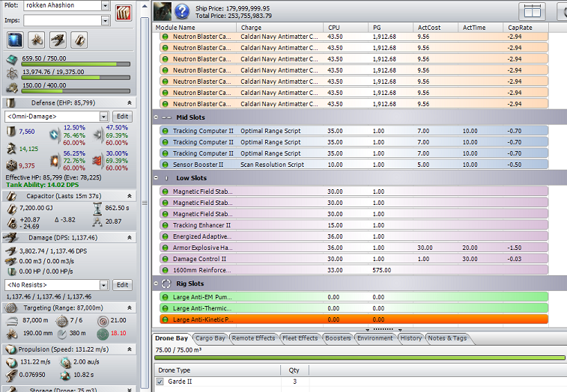Switch to the Remote Effects tab
The width and height of the screenshot is (567, 392).
tap(253, 338)
